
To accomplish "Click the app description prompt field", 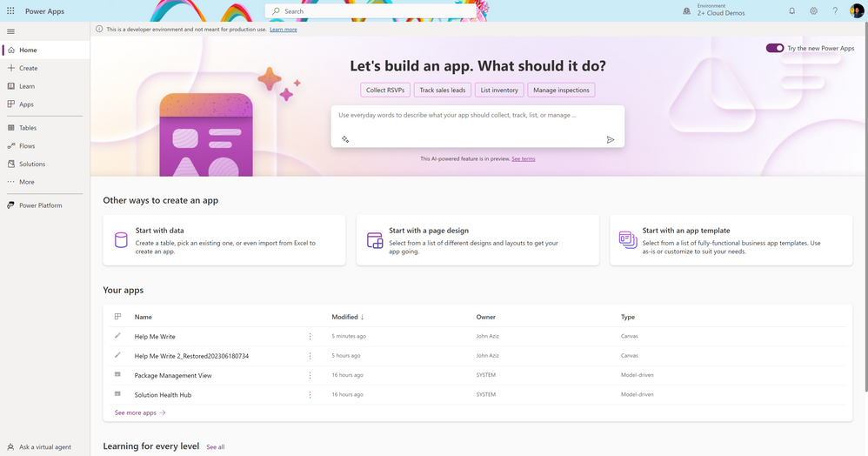I will click(x=477, y=126).
